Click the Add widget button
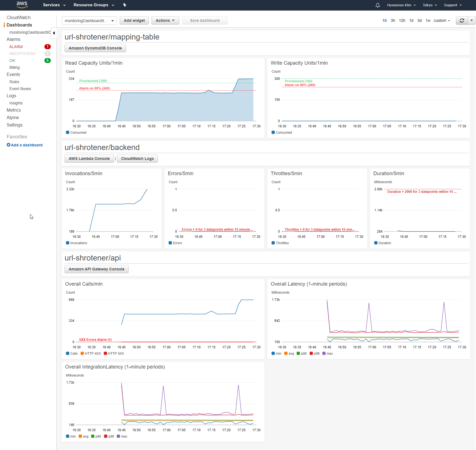 click(134, 20)
